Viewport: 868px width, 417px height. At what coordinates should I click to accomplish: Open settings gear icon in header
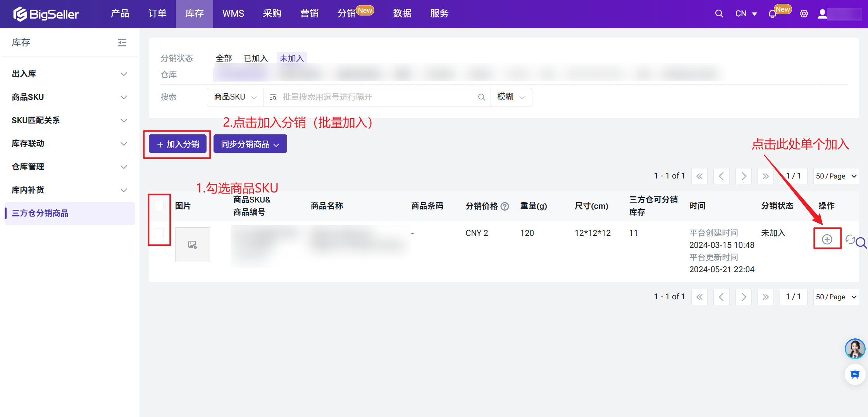tap(804, 14)
